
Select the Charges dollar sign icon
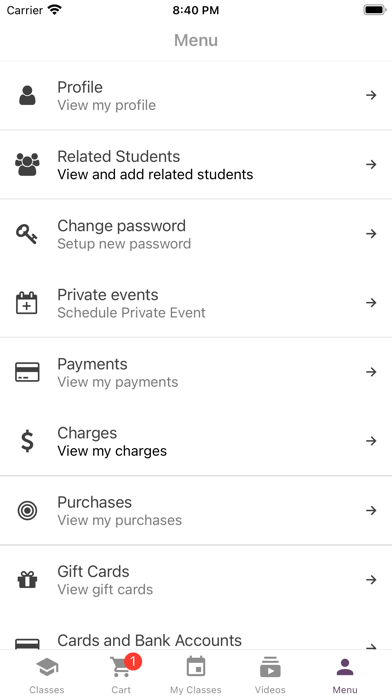coord(27,441)
